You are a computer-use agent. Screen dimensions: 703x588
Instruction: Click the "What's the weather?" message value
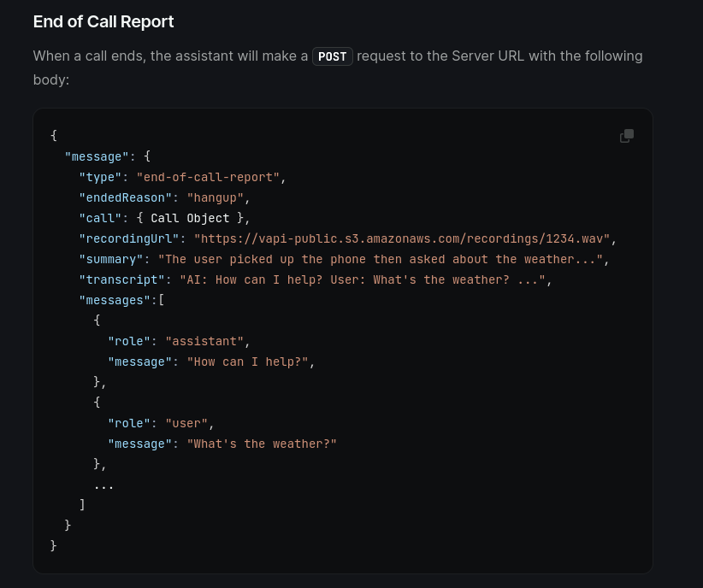pos(262,444)
